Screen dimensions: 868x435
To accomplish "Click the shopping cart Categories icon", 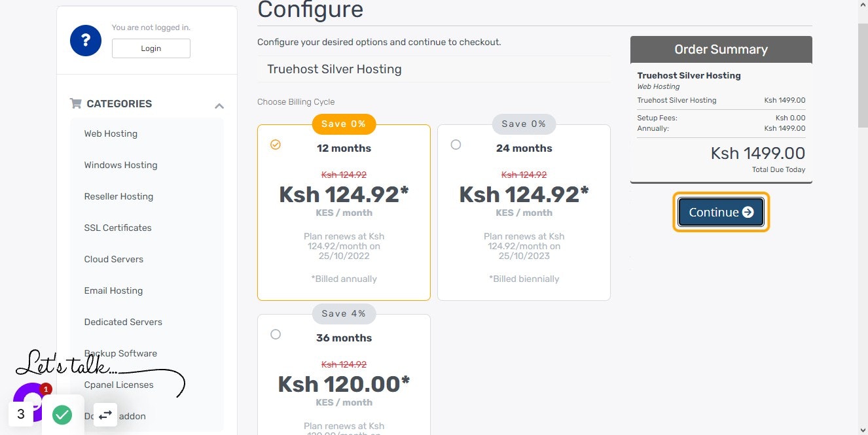I will coord(76,103).
